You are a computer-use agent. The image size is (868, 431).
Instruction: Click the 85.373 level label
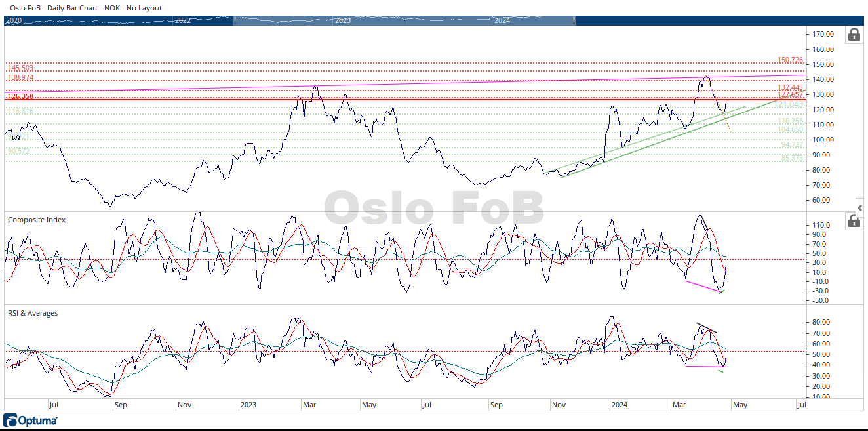coord(792,159)
